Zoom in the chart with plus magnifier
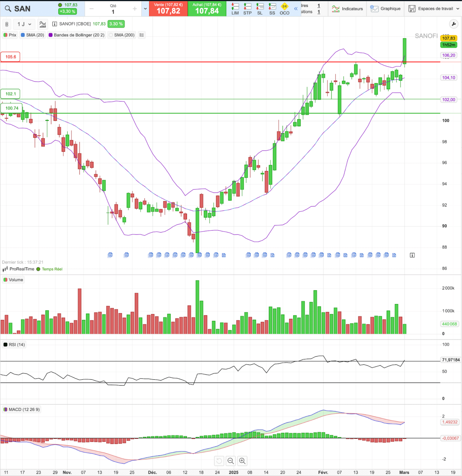 coord(242,461)
